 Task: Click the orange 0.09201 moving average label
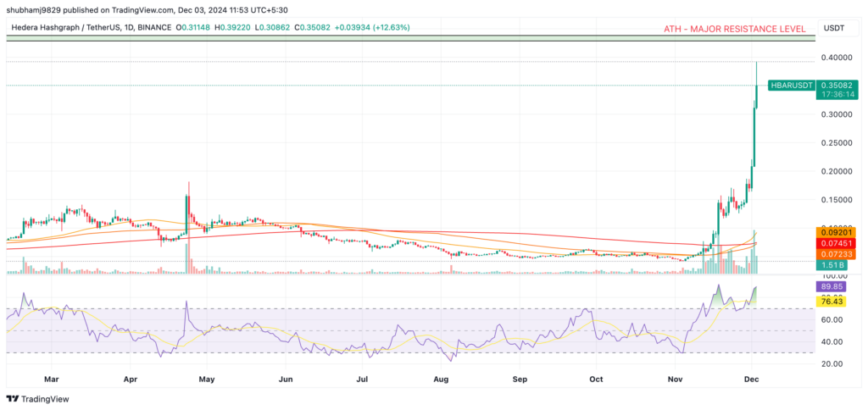(837, 233)
